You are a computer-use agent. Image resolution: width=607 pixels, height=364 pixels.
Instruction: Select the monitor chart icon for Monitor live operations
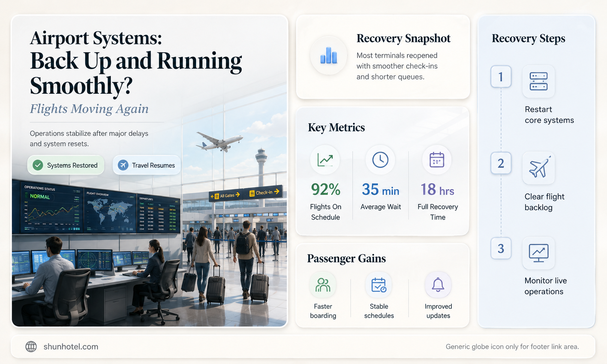[538, 253]
